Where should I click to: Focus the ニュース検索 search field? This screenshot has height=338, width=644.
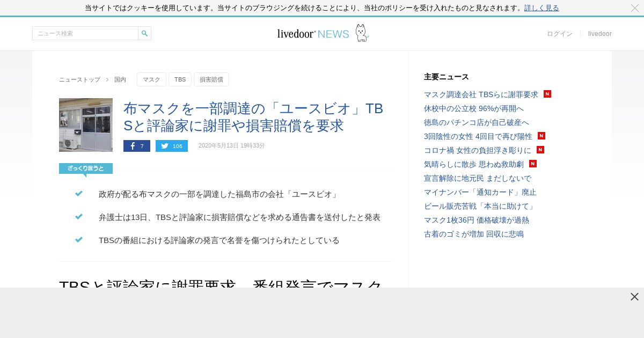click(85, 33)
